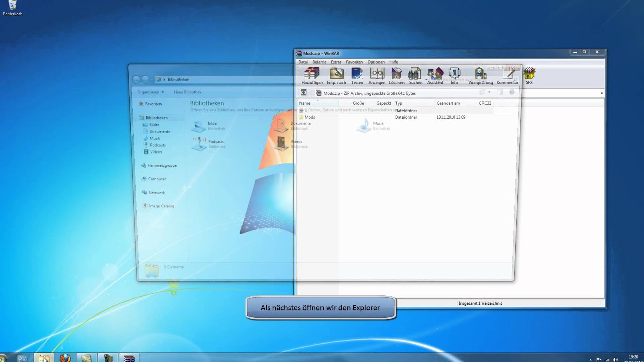Open the Organisieren dropdown in Explorer
Viewport: 644px width, 362px height.
point(150,92)
